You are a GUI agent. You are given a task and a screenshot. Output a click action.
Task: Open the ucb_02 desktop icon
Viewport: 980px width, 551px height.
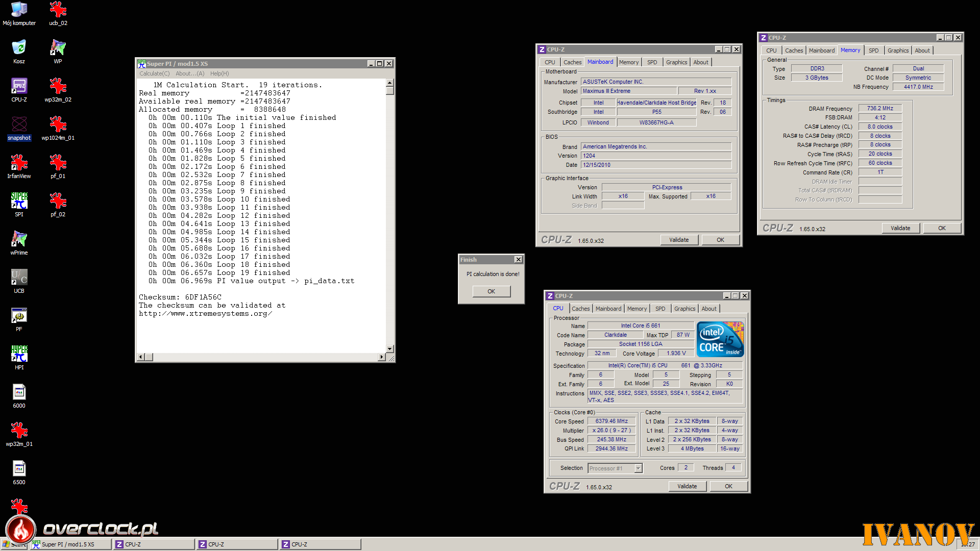[58, 14]
